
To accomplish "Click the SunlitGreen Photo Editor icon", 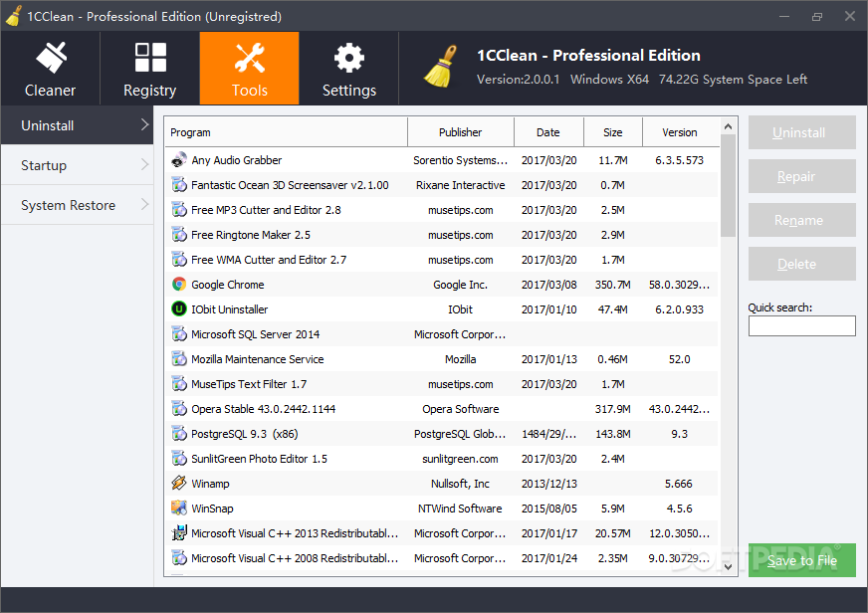I will 179,459.
